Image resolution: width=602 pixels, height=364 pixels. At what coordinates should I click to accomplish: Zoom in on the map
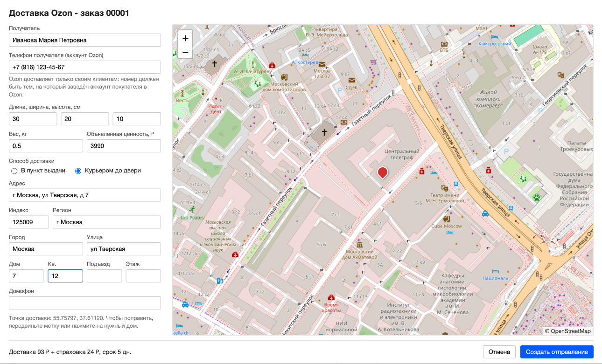pyautogui.click(x=185, y=38)
